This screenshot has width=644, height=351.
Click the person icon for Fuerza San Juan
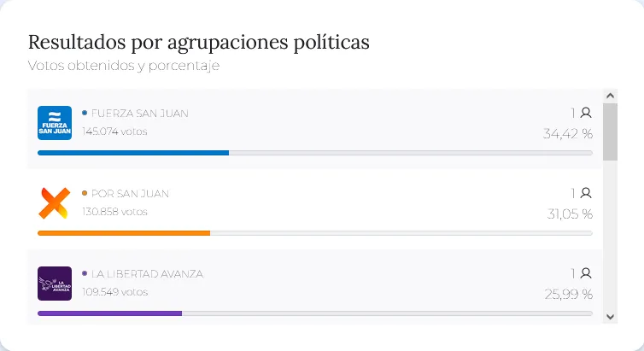(x=586, y=113)
